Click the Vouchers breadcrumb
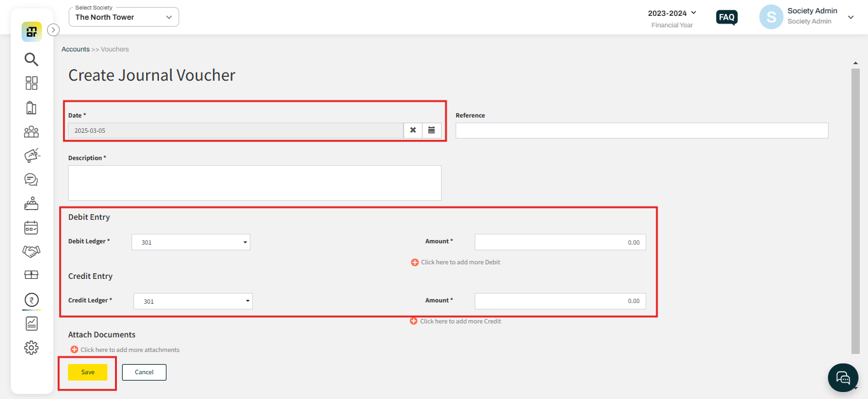Viewport: 868px width, 399px height. click(115, 49)
